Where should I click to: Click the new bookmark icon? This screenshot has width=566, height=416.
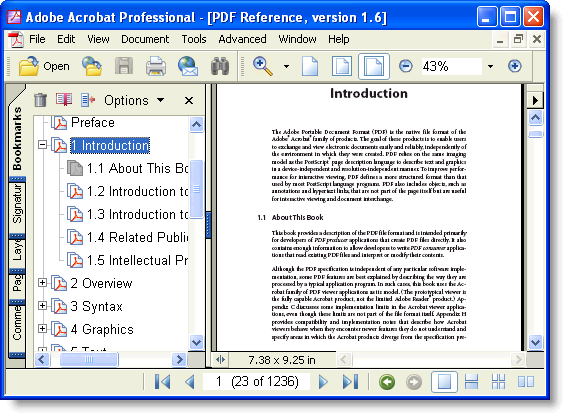(64, 100)
